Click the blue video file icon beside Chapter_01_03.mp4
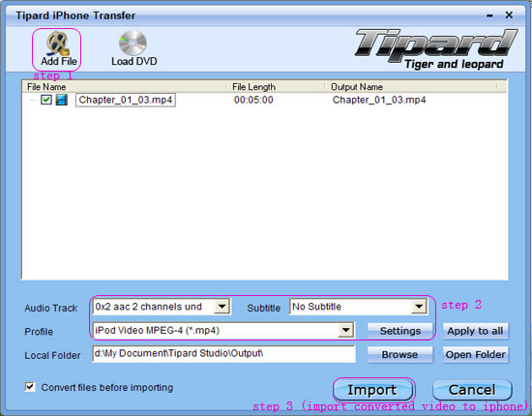Image resolution: width=532 pixels, height=416 pixels. tap(61, 100)
